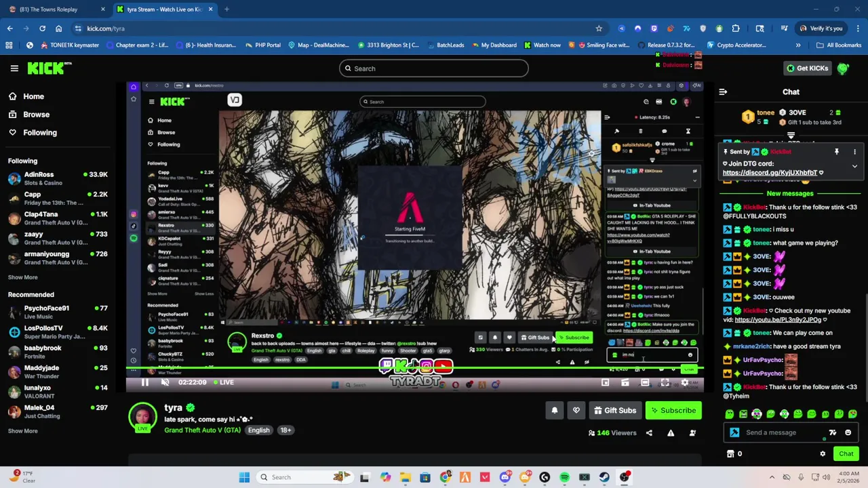Reload the page
The height and width of the screenshot is (488, 868).
pyautogui.click(x=42, y=28)
